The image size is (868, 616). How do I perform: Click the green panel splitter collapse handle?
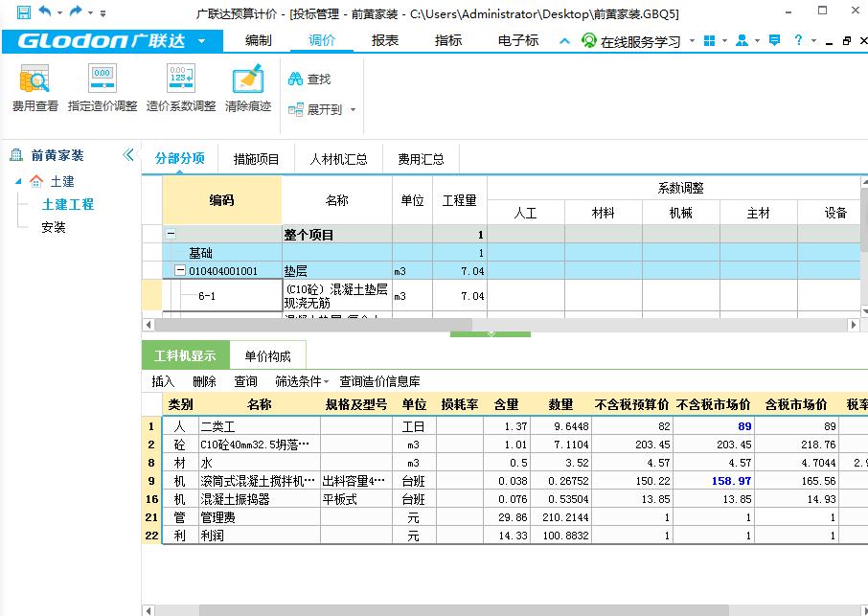coord(491,333)
